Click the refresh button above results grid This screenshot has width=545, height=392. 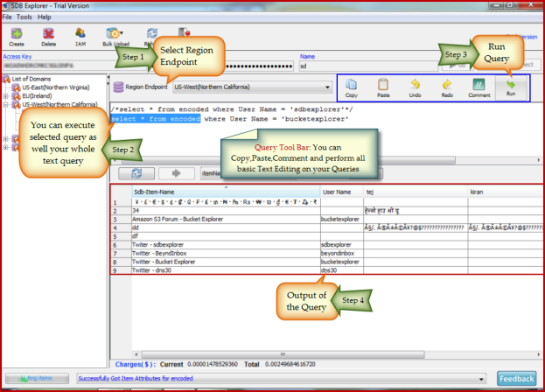[136, 173]
